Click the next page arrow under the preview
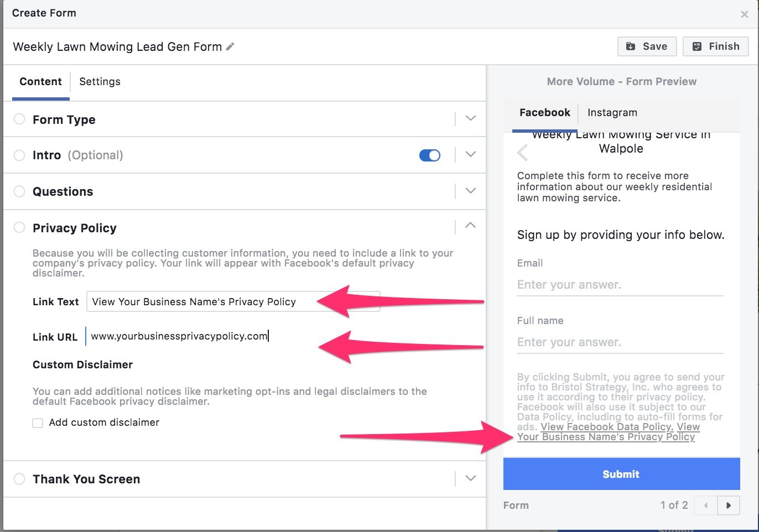Viewport: 759px width, 532px height. [x=729, y=505]
